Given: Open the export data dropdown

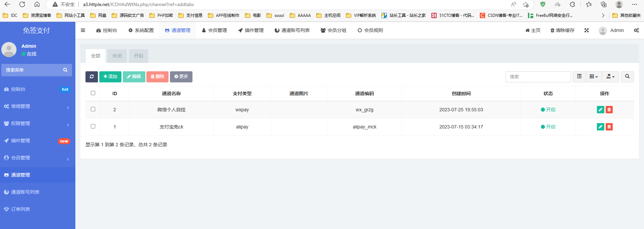Looking at the screenshot, I should click(x=610, y=77).
